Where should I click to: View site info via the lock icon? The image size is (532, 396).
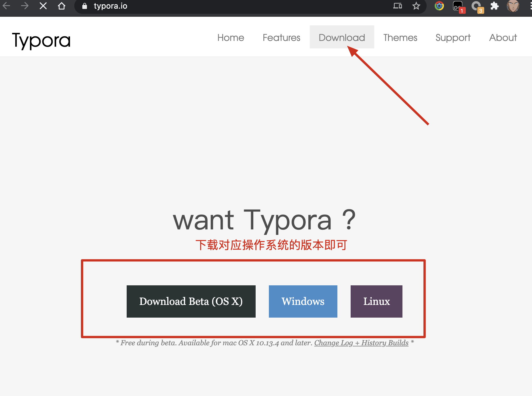(85, 6)
